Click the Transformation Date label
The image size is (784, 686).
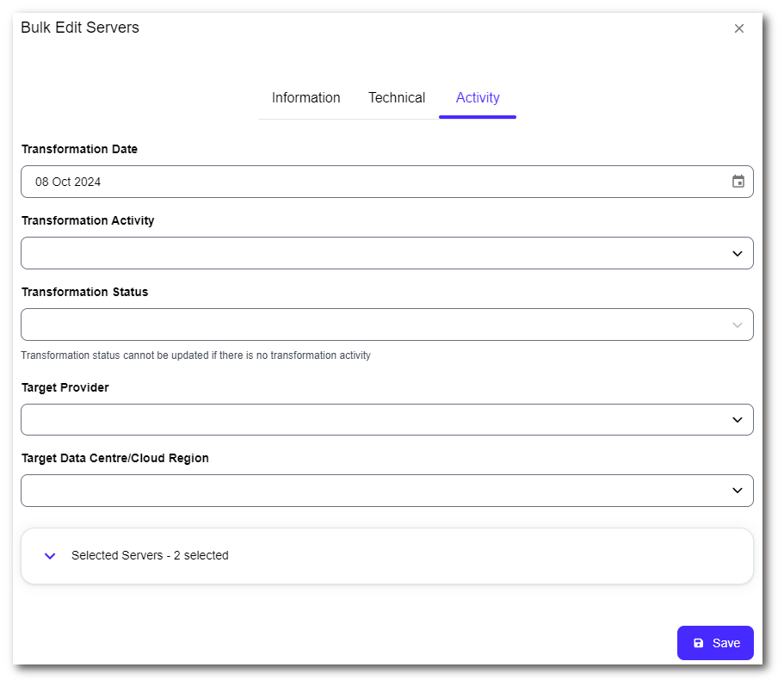pos(79,149)
